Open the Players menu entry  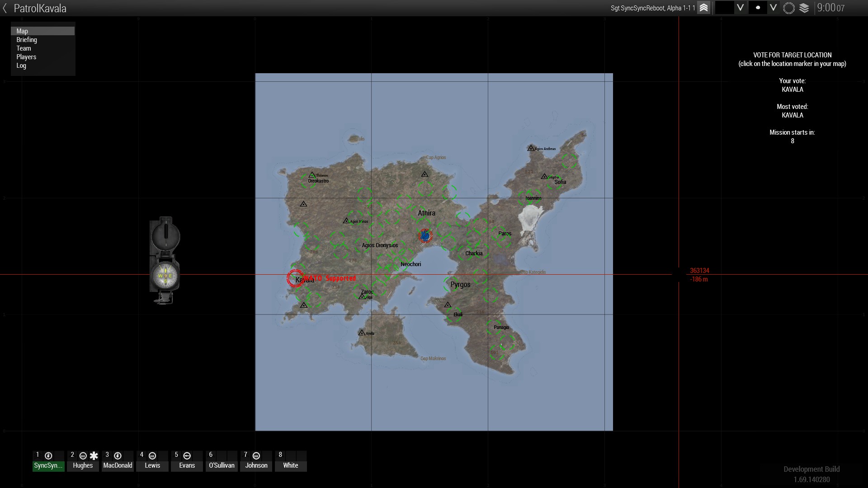click(x=26, y=57)
